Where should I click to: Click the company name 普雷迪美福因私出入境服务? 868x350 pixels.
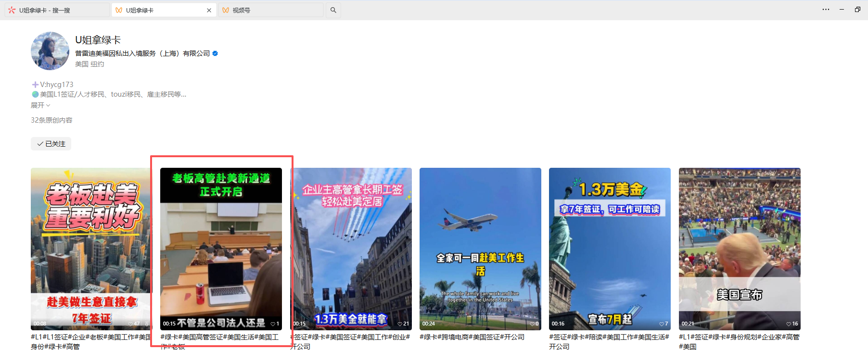pyautogui.click(x=142, y=53)
